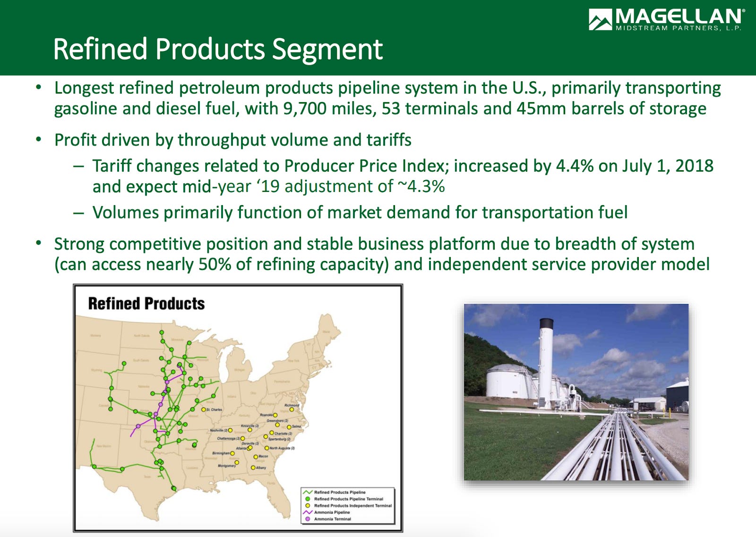Click the "Strong competitive position" bullet line
This screenshot has width=756, height=537.
coord(374,244)
